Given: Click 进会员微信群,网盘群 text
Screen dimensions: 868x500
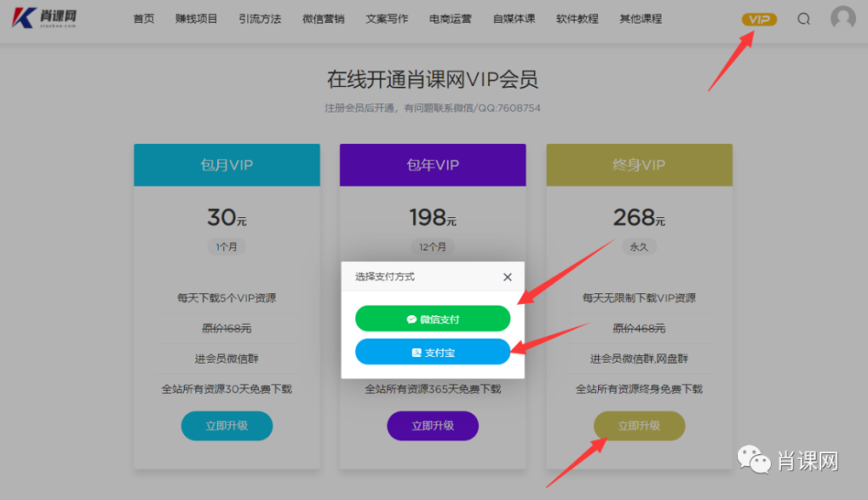Looking at the screenshot, I should [x=640, y=359].
